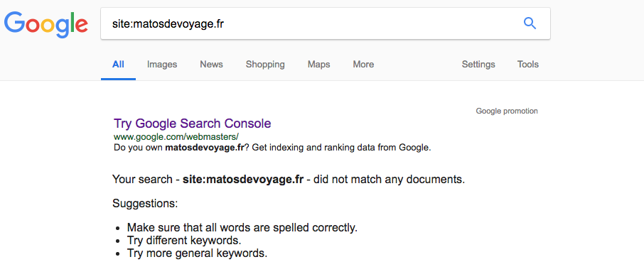
Task: Click the spelled correctly suggestion bullet
Action: [242, 227]
